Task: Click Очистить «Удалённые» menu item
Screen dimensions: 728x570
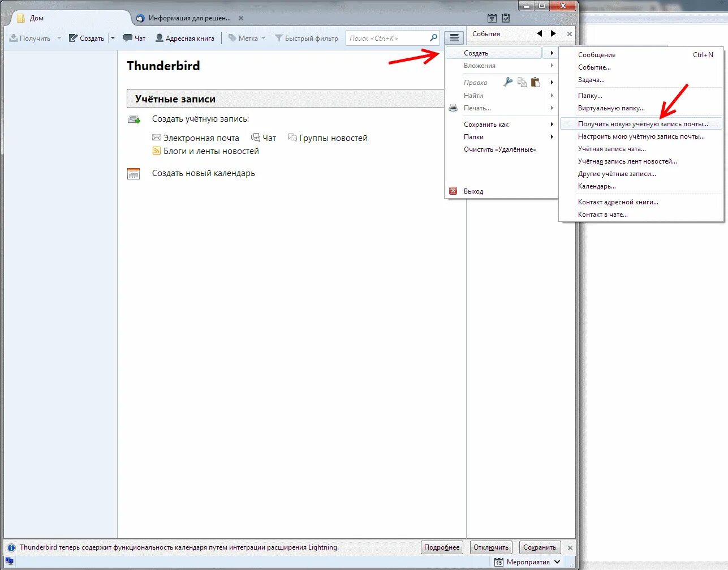Action: point(501,149)
